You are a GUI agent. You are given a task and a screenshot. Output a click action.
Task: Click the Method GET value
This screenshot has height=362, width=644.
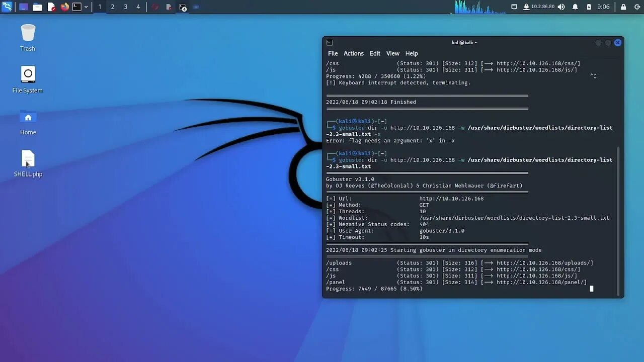[424, 205]
